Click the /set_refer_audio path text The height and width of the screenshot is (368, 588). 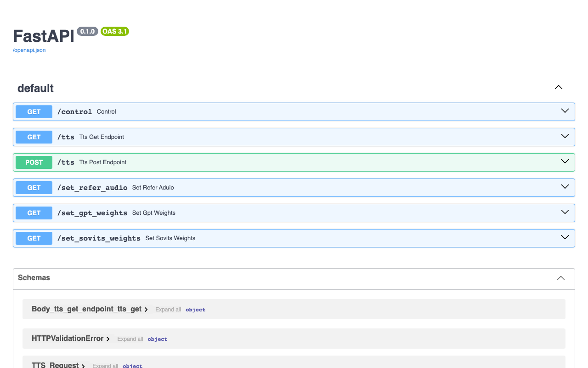point(92,188)
